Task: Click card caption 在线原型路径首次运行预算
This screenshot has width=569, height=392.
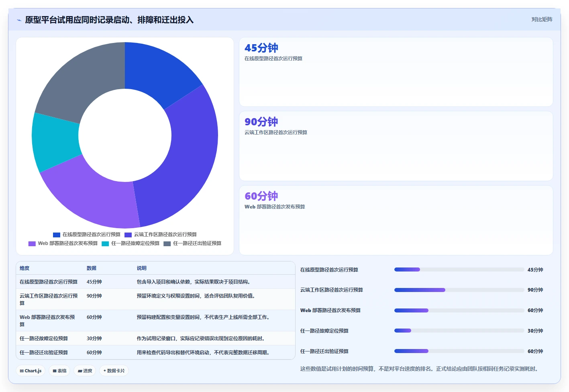Action: [273, 58]
